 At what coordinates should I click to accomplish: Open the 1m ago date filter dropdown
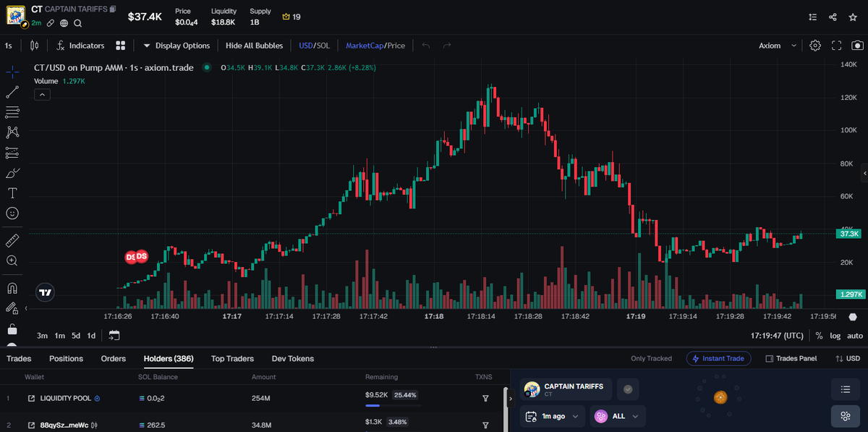click(x=553, y=416)
